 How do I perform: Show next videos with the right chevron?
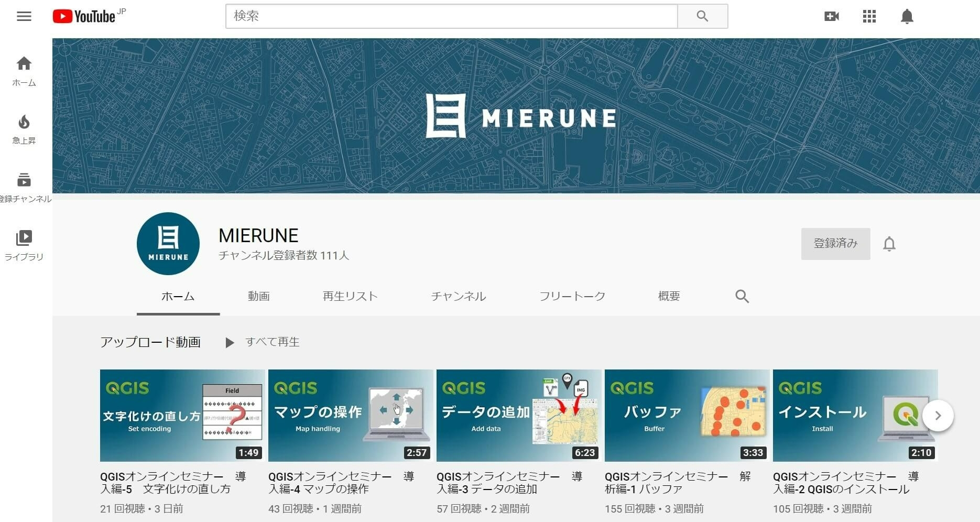[938, 416]
